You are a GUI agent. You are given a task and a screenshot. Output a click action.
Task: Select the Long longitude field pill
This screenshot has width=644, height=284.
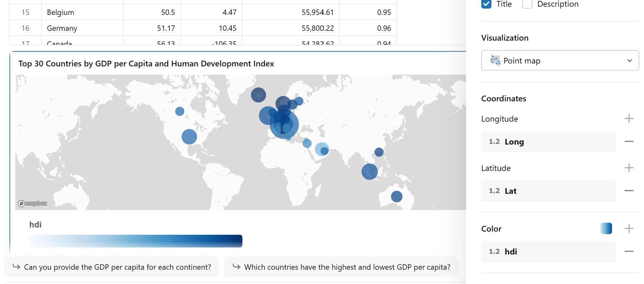coord(548,142)
